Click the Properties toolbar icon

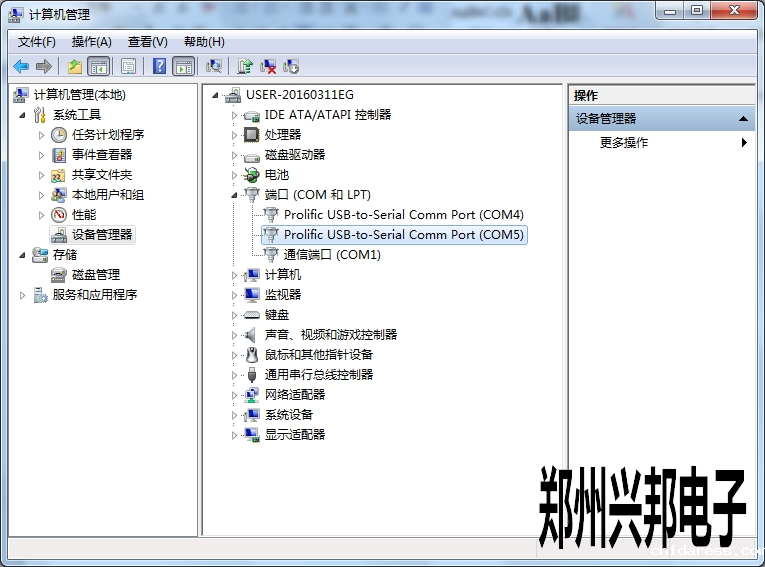tap(128, 66)
